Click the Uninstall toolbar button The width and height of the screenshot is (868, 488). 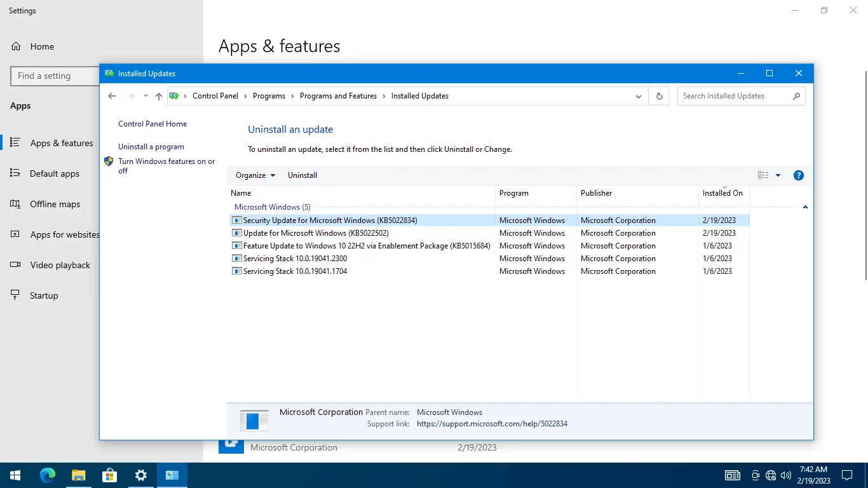tap(302, 175)
